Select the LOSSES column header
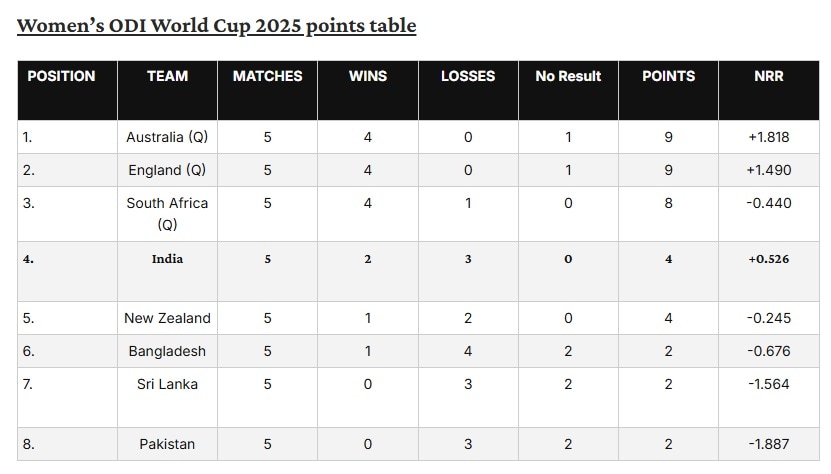 pyautogui.click(x=468, y=76)
